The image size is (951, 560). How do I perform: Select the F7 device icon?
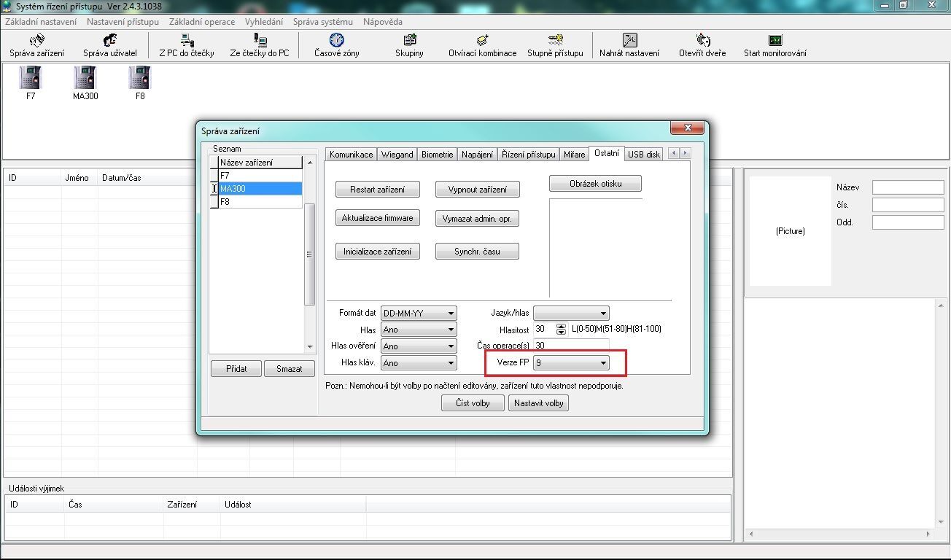[31, 77]
